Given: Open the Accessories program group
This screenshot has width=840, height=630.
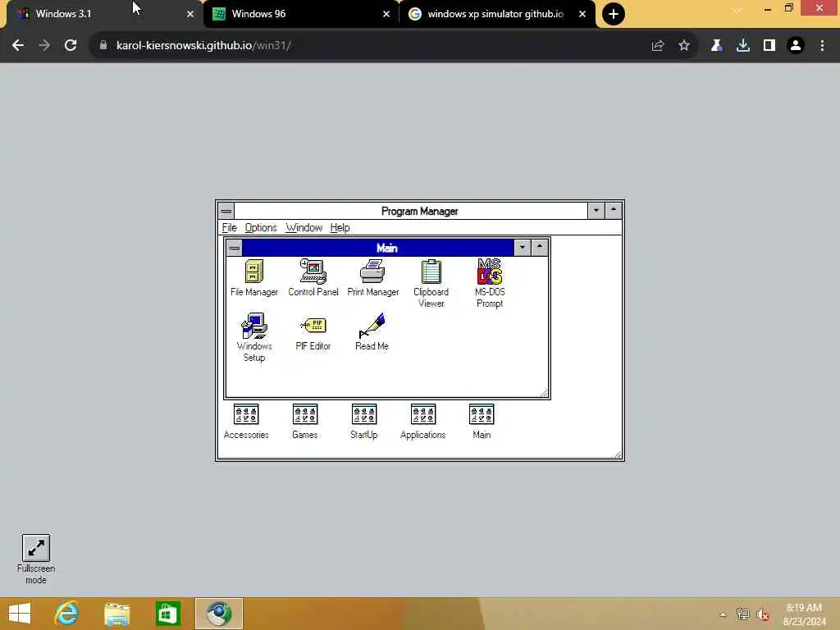Looking at the screenshot, I should click(x=246, y=422).
